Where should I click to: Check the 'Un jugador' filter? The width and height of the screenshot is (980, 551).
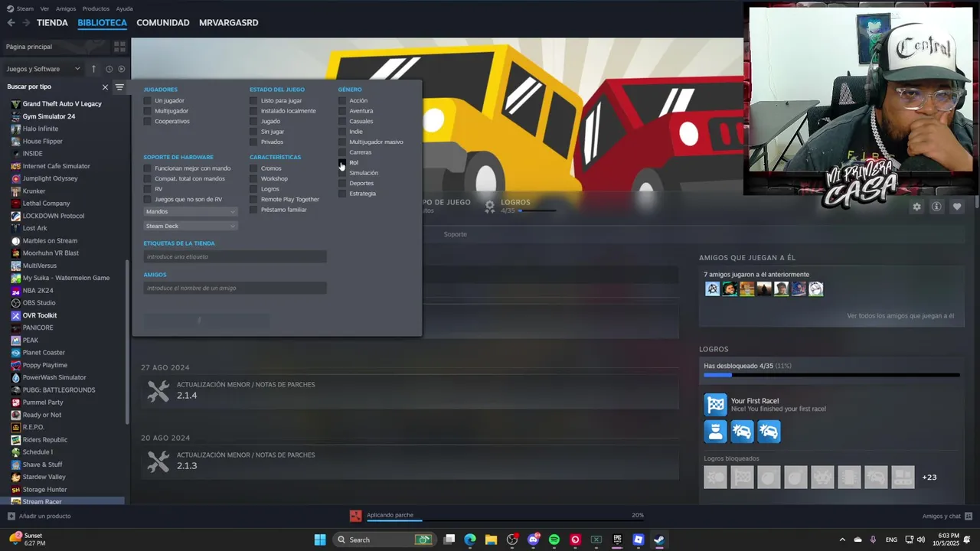pos(148,100)
